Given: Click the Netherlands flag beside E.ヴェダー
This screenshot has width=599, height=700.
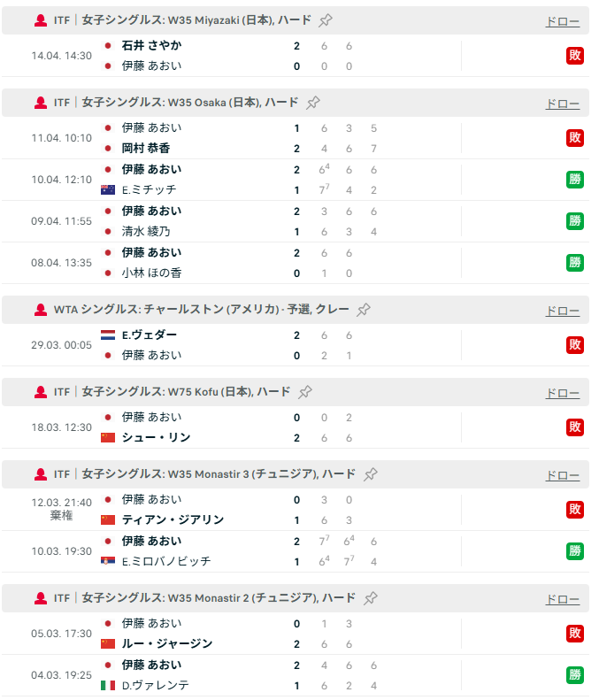Looking at the screenshot, I should coord(108,335).
